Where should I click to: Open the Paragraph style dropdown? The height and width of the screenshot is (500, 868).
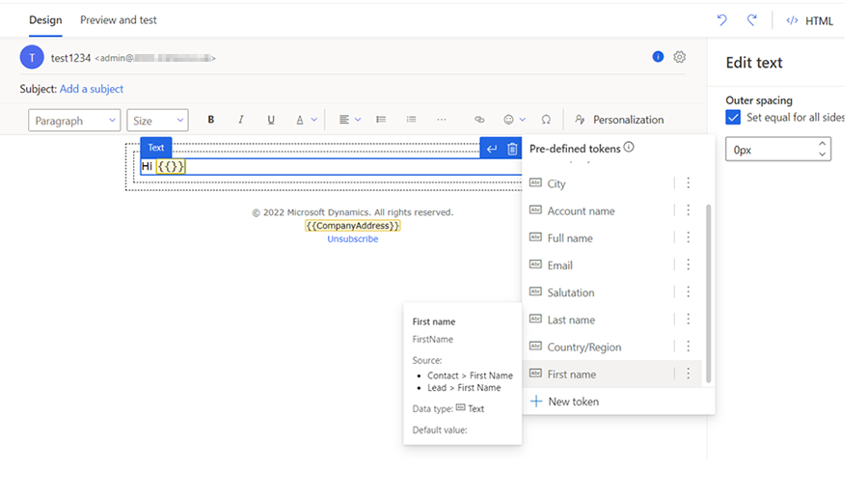[75, 121]
